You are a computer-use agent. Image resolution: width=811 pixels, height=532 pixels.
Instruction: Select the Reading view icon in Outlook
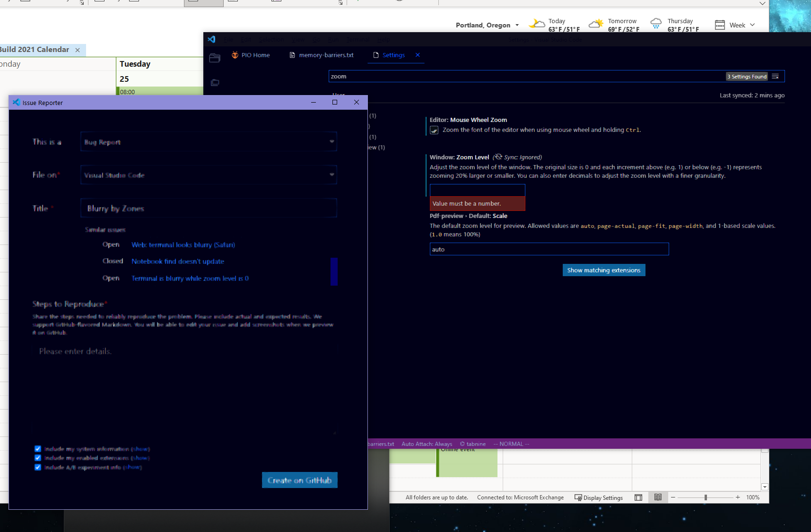pyautogui.click(x=658, y=497)
